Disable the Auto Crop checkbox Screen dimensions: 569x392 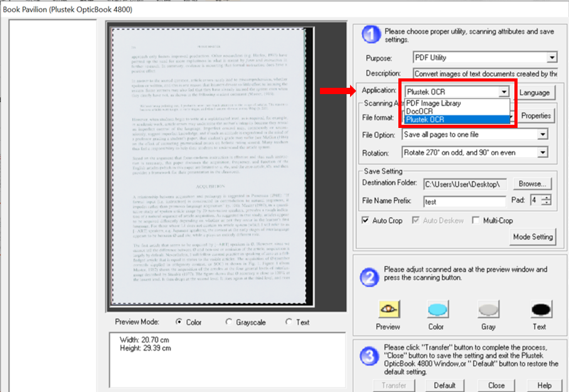(366, 220)
